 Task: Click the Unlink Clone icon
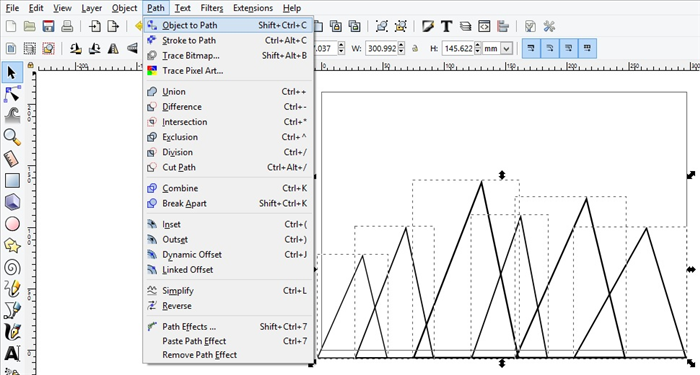pyautogui.click(x=354, y=26)
